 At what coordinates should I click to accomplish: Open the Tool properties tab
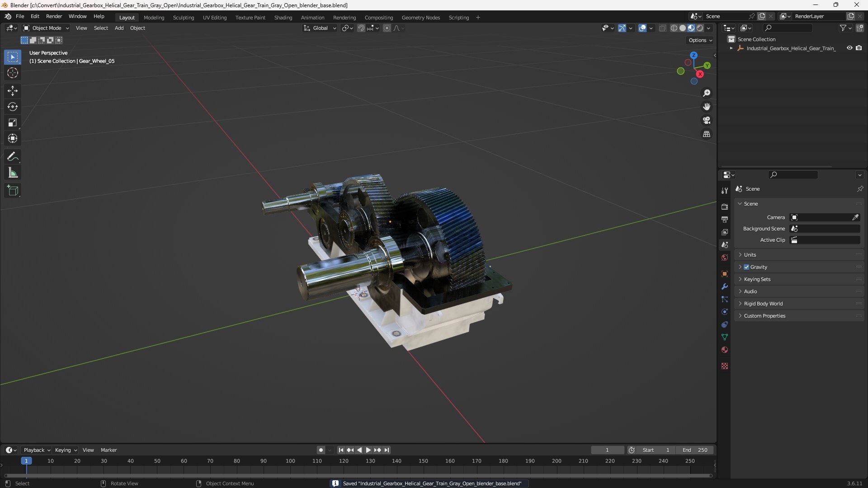(x=725, y=191)
